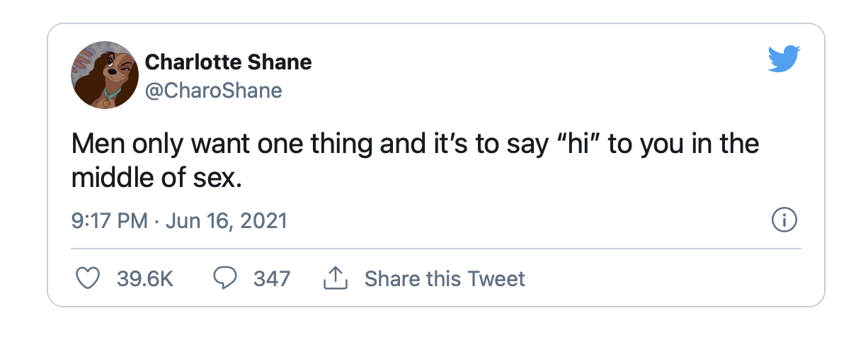Click the Charlotte Shane display name
868x340 pixels.
pos(228,62)
